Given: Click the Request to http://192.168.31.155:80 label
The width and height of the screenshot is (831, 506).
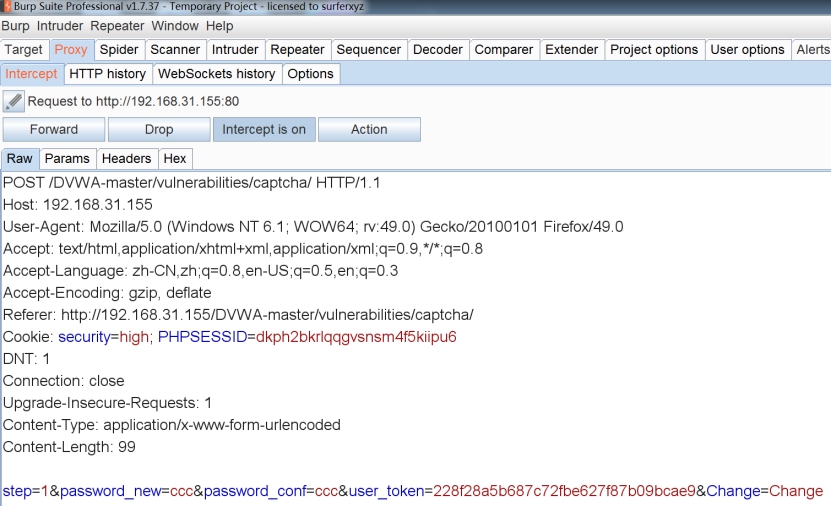Looking at the screenshot, I should coord(133,101).
